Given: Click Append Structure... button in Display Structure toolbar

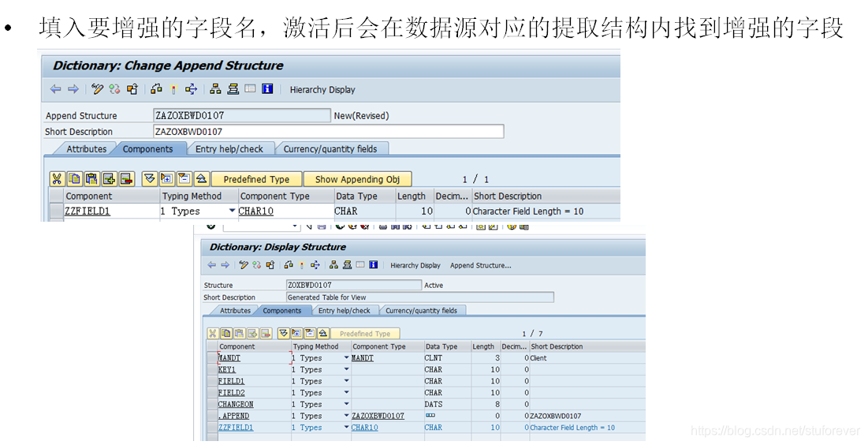Looking at the screenshot, I should [480, 265].
